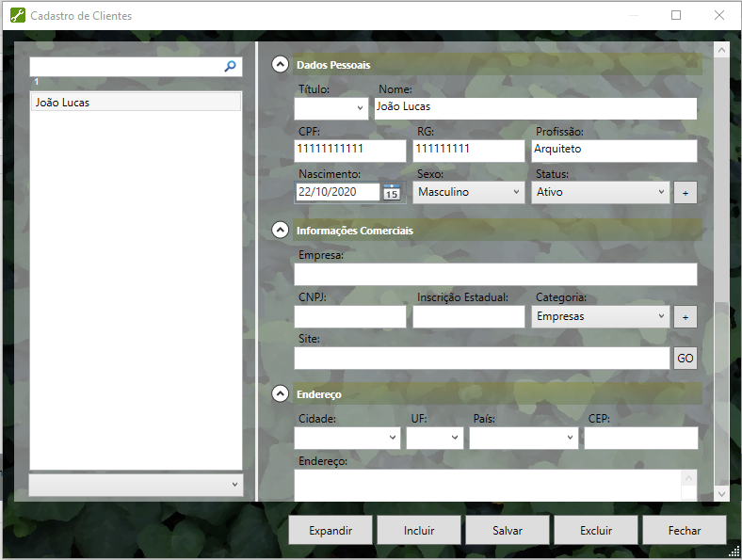Open the Status dropdown
The image size is (742, 560).
click(x=600, y=192)
